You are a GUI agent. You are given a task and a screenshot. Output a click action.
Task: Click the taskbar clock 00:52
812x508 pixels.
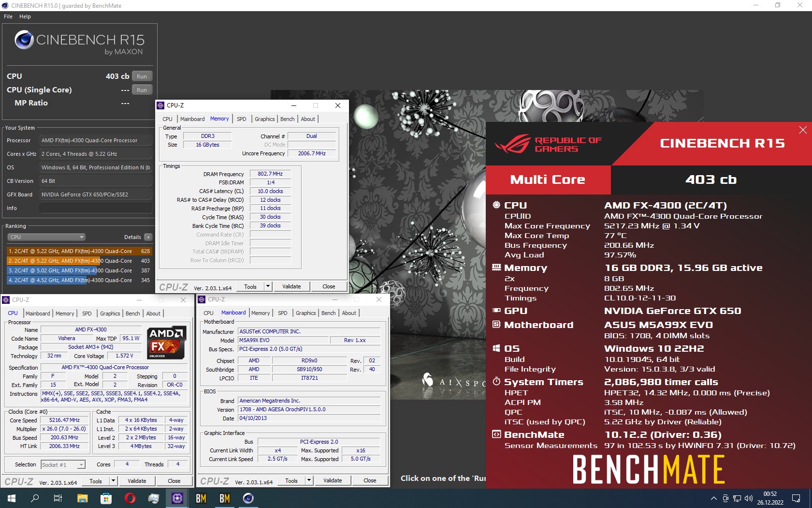coord(770,494)
